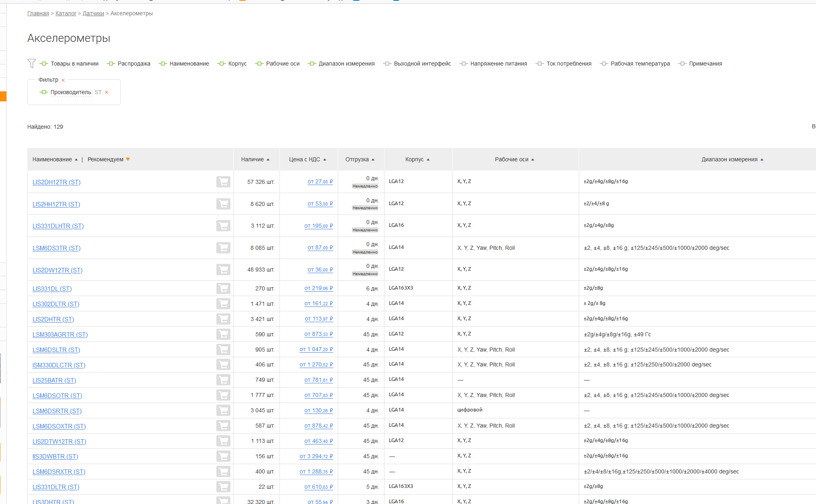
Task: Click cart icon for LIS25BATR row
Action: click(x=223, y=380)
